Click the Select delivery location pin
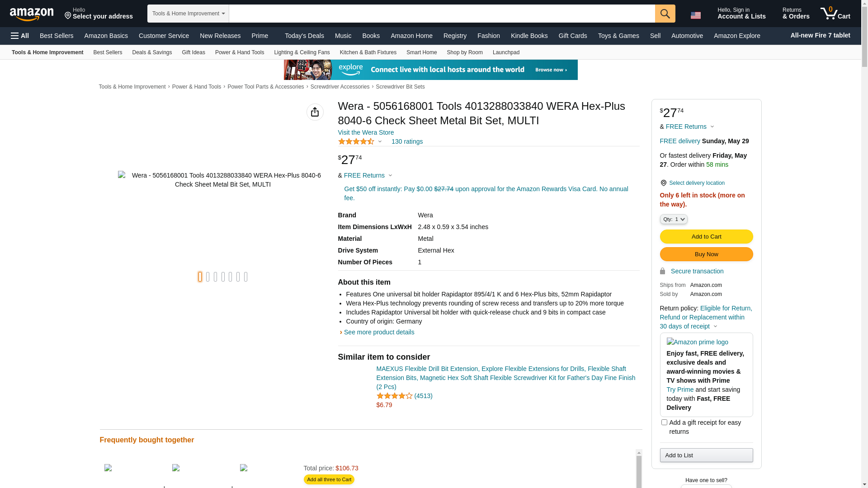This screenshot has height=488, width=868. tap(663, 183)
